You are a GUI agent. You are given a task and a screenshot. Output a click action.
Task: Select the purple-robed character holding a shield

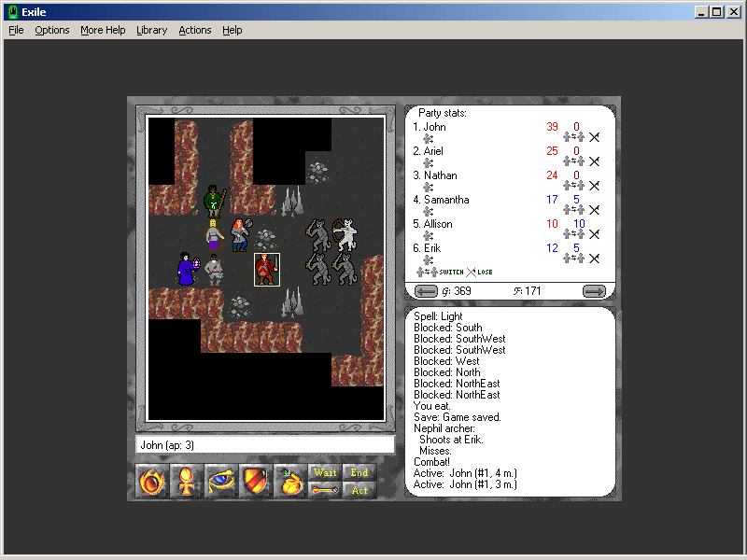[x=189, y=269]
